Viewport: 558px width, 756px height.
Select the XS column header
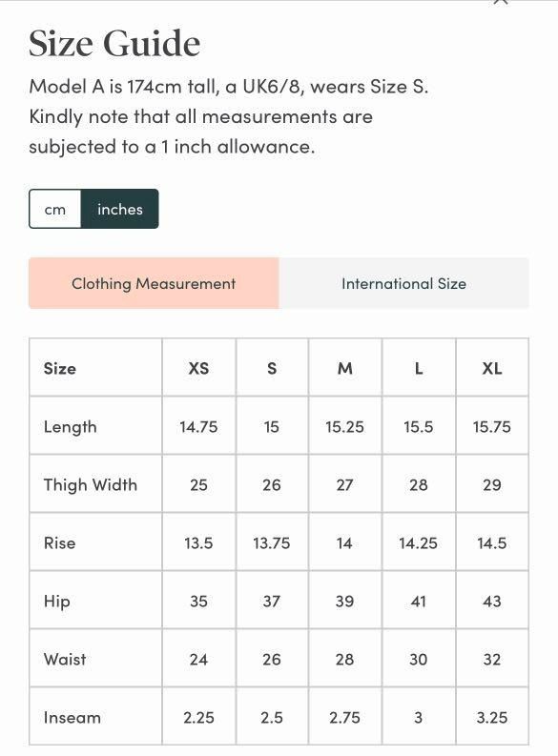tap(198, 368)
